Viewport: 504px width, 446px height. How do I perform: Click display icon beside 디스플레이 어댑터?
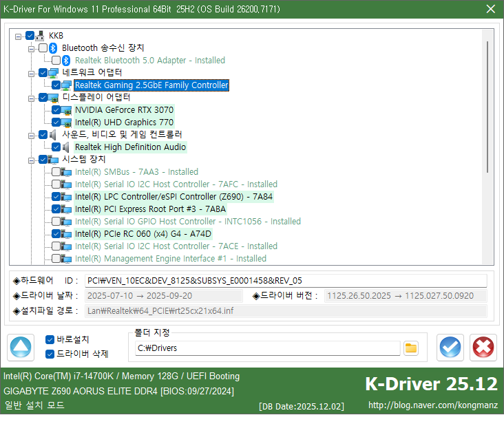pyautogui.click(x=53, y=98)
